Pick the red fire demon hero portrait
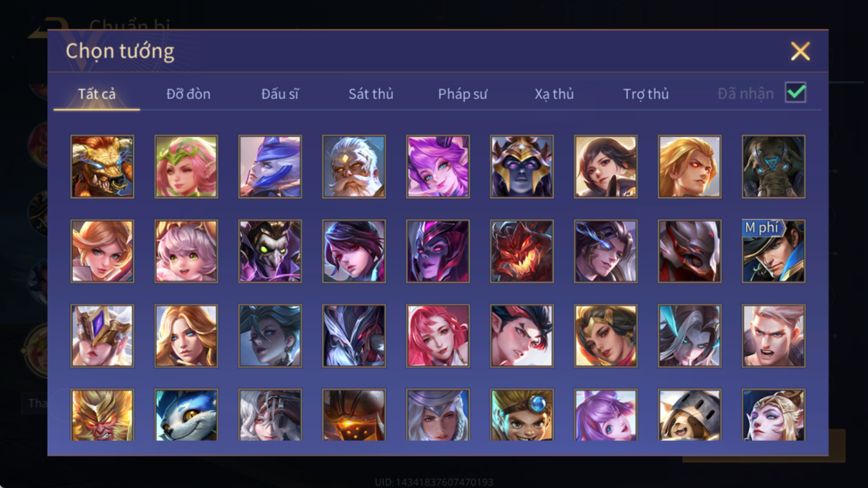The height and width of the screenshot is (488, 868). pos(522,251)
